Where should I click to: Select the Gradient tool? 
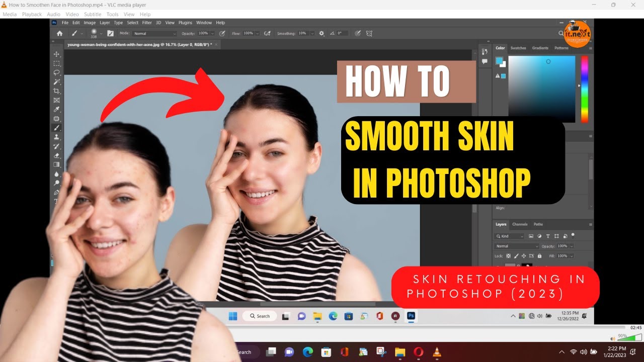56,164
